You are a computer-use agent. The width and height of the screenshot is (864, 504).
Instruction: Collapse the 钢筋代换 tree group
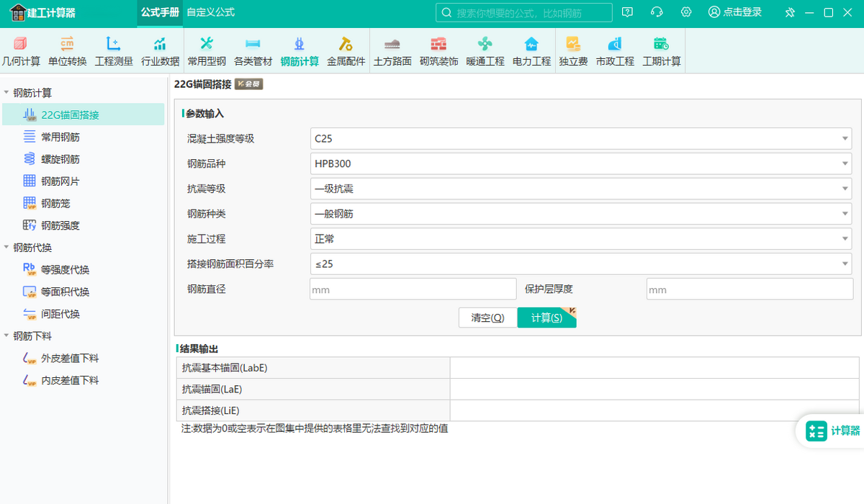coord(7,248)
